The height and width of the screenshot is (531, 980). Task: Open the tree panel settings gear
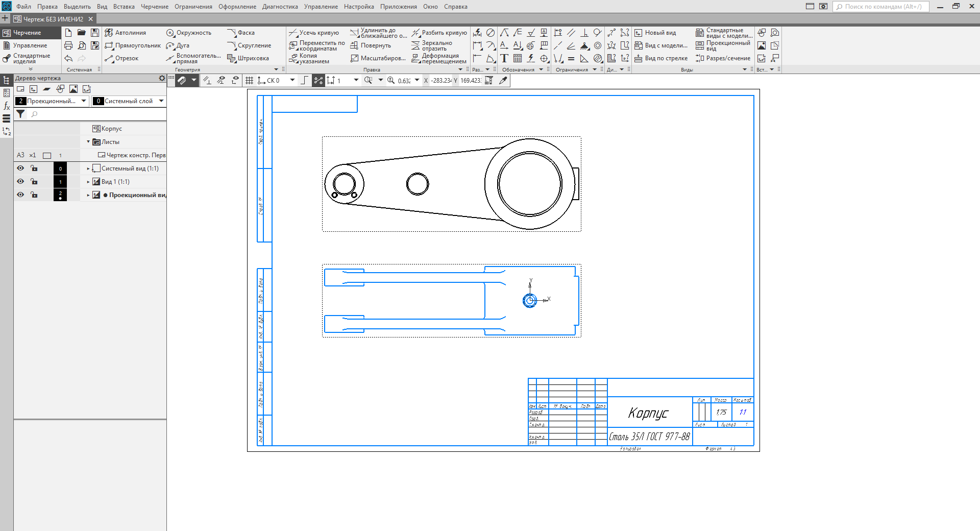pos(162,78)
